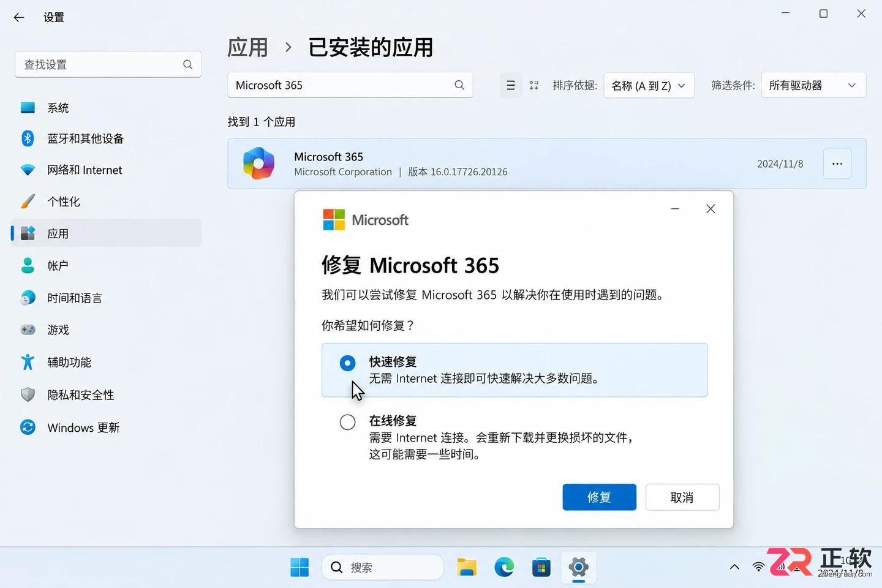Click the search magnifier in 查找设置 box
The image size is (882, 588).
pyautogui.click(x=188, y=64)
